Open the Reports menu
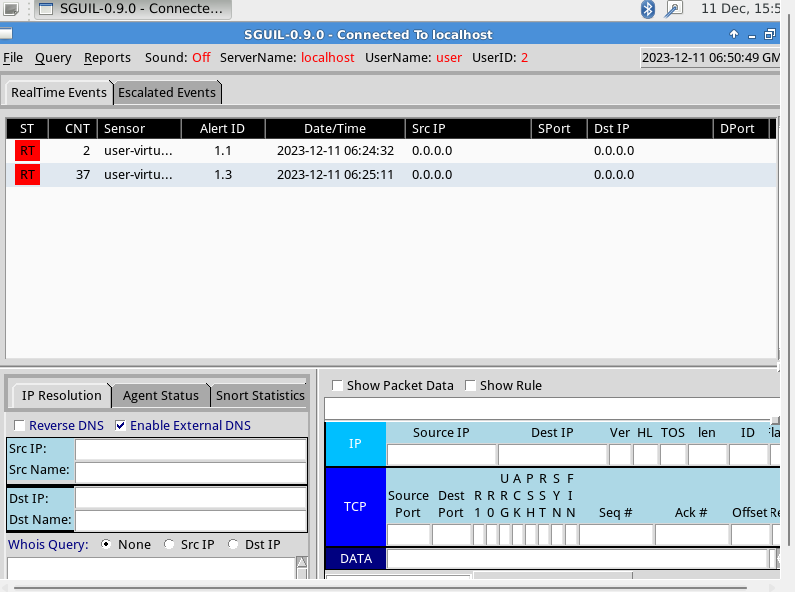 [x=107, y=58]
